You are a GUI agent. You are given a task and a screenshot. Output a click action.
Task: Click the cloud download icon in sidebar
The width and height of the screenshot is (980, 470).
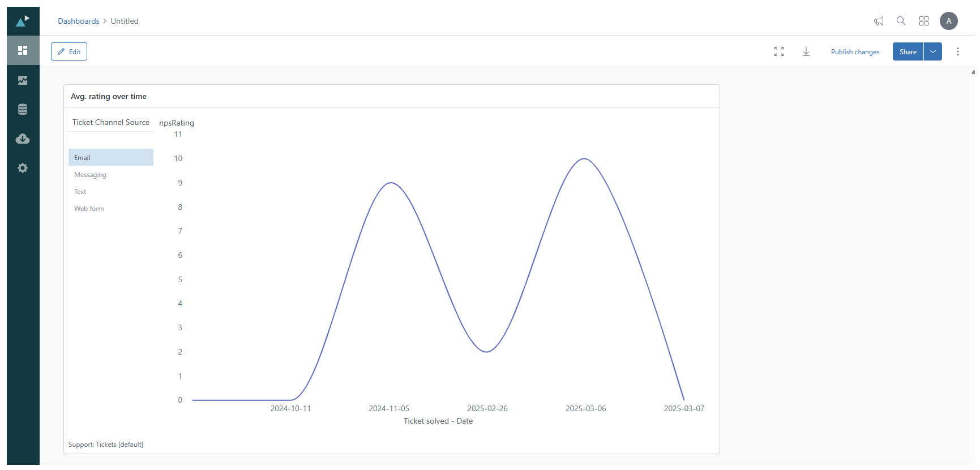pos(23,139)
